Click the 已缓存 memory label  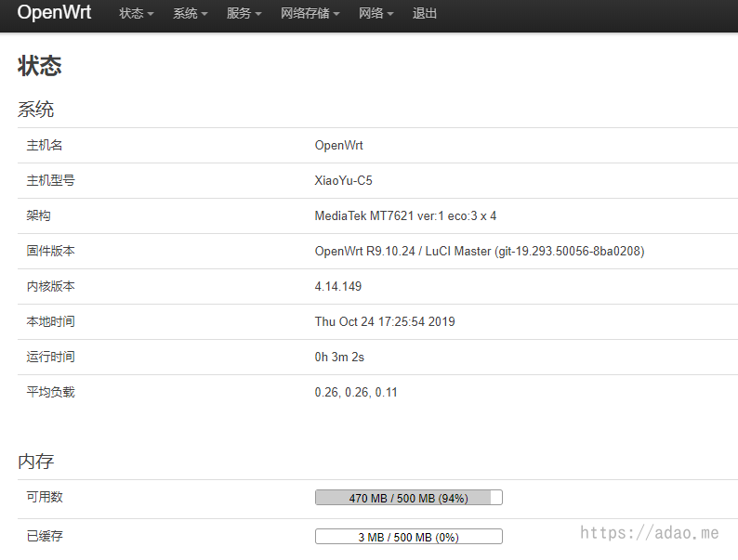coord(45,536)
